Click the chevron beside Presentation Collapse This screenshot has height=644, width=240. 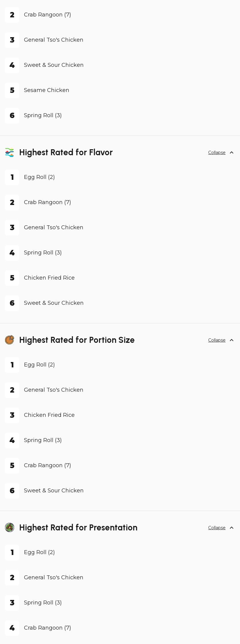click(232, 528)
